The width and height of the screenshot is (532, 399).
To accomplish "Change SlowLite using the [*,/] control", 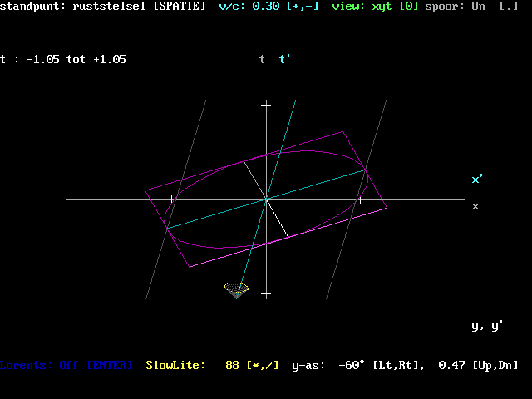I will [x=262, y=365].
